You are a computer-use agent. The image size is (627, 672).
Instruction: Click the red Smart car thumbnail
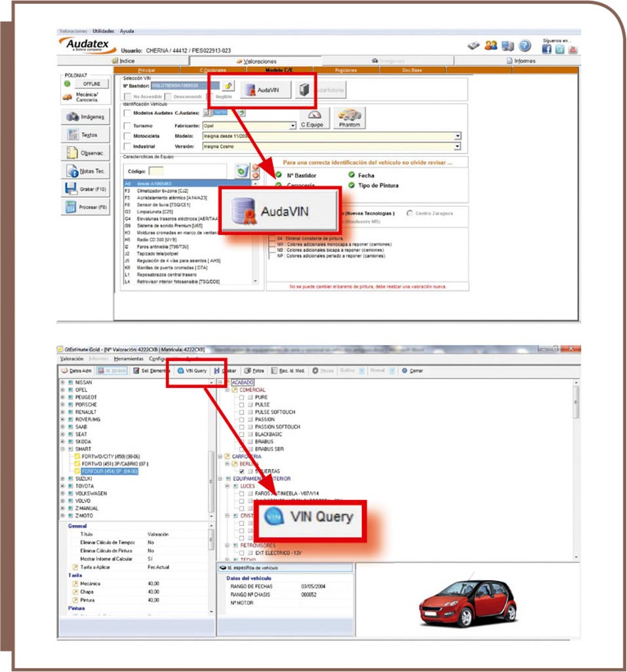(x=468, y=602)
